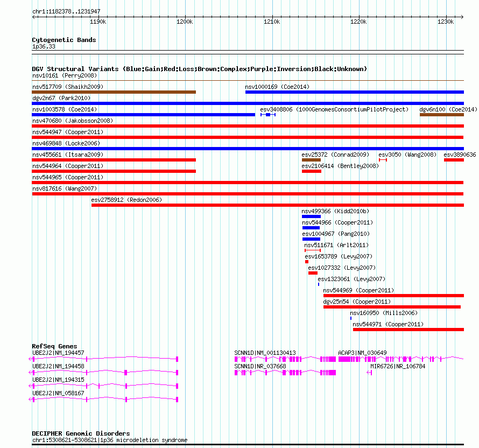Click the esv3050 (Wang2008) small red glyph
Image resolution: width=479 pixels, height=448 pixels.
(383, 160)
